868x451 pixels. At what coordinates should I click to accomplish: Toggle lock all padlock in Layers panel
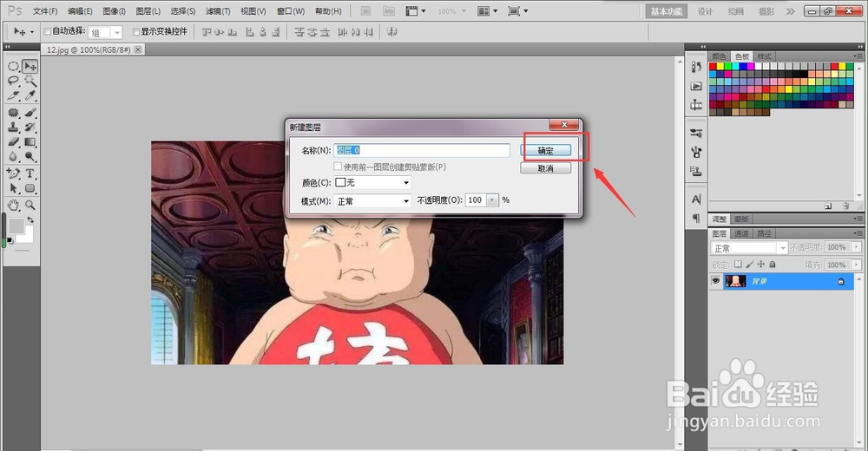773,265
